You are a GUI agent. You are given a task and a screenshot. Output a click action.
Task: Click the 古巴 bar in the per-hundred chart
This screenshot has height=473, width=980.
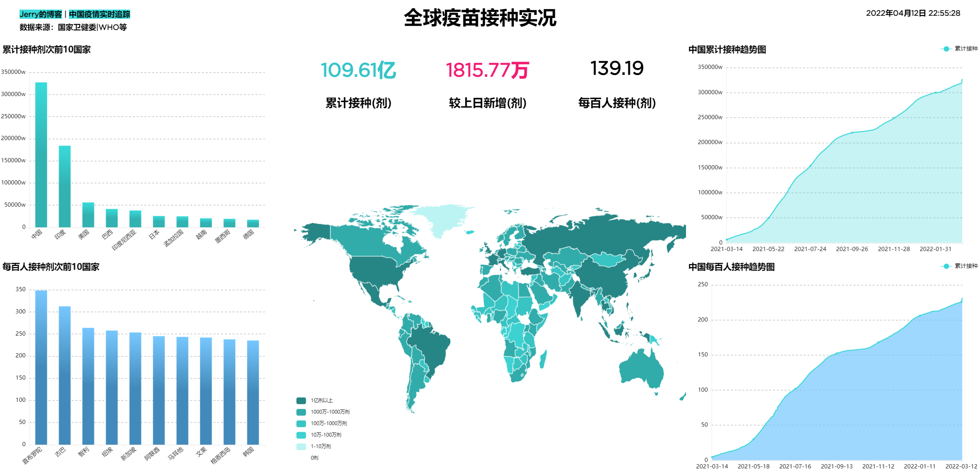(65, 375)
